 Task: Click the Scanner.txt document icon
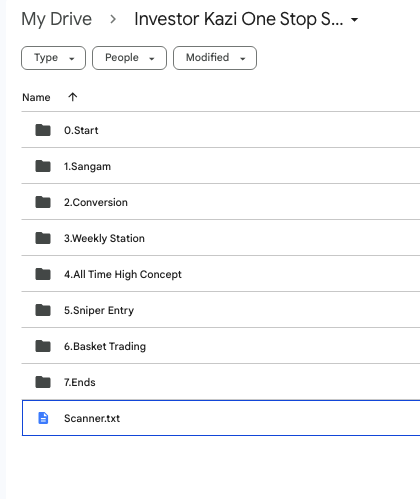click(43, 418)
